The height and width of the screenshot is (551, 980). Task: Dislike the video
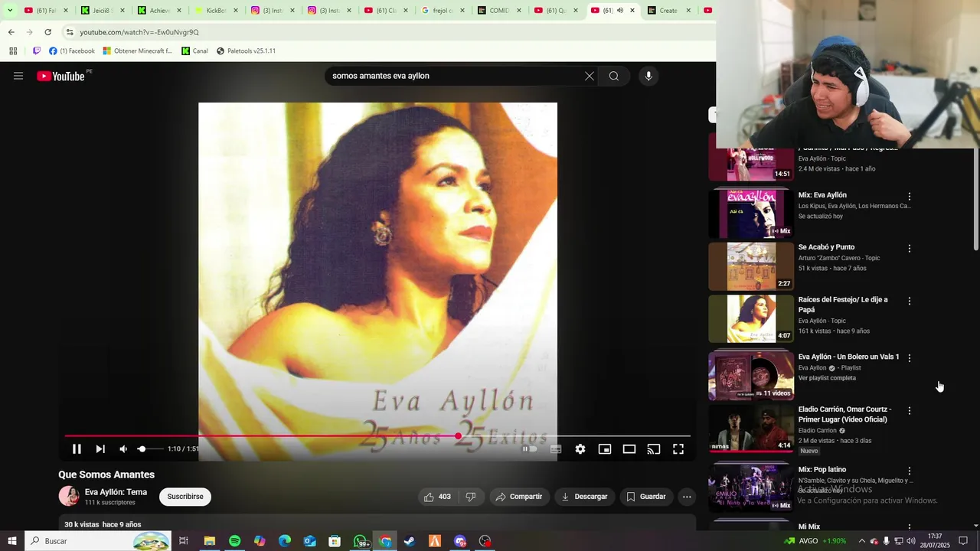tap(471, 497)
